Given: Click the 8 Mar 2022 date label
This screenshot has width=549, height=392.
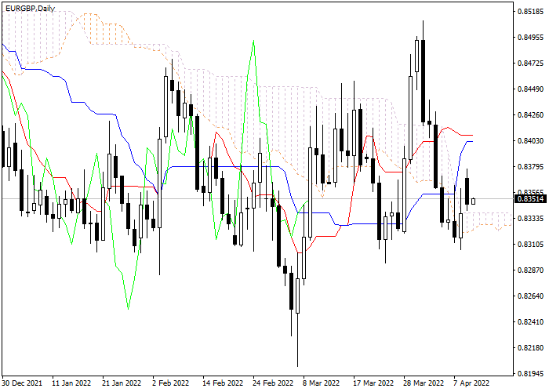Looking at the screenshot, I should [322, 383].
